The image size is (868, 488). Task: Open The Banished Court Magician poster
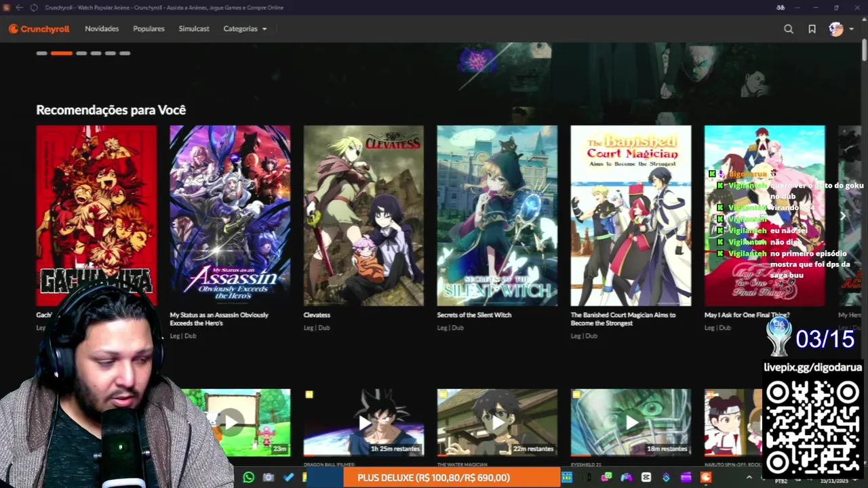click(631, 216)
